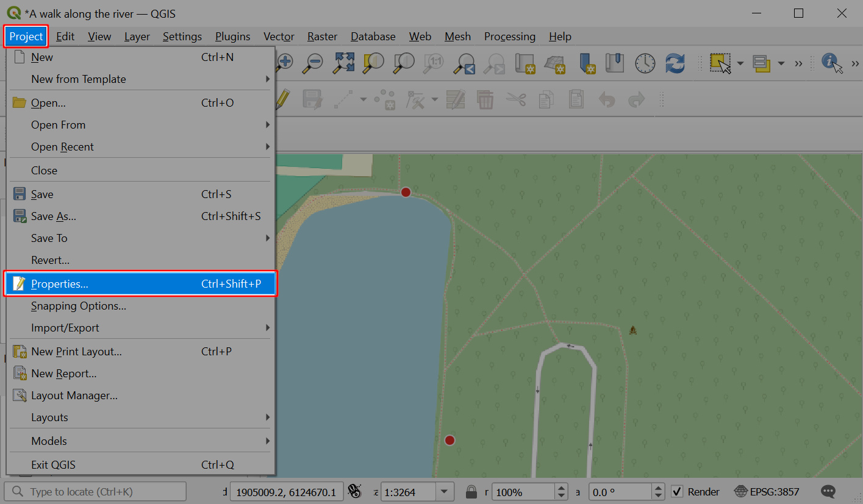
Task: Open the map scale dropdown
Action: point(445,492)
